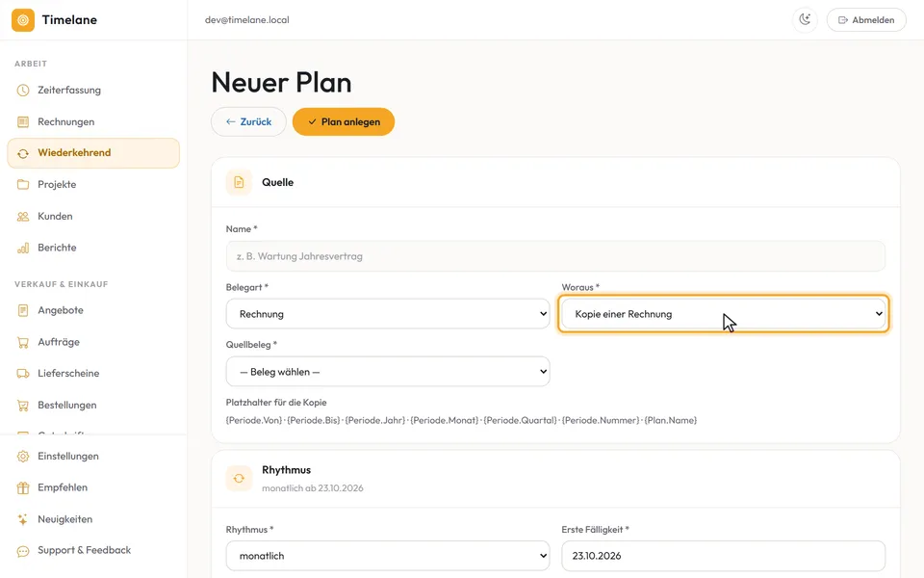Click the Einstellungen gear icon
This screenshot has width=924, height=578.
[23, 457]
